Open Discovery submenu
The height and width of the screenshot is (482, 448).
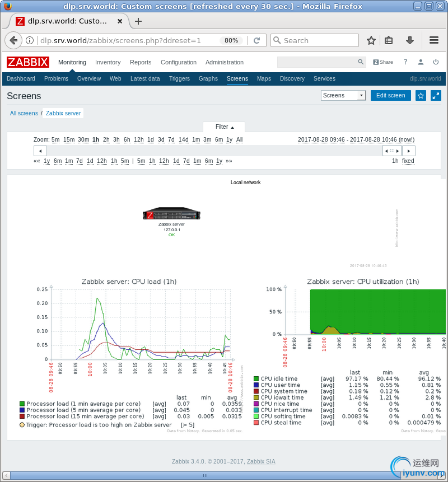point(292,78)
